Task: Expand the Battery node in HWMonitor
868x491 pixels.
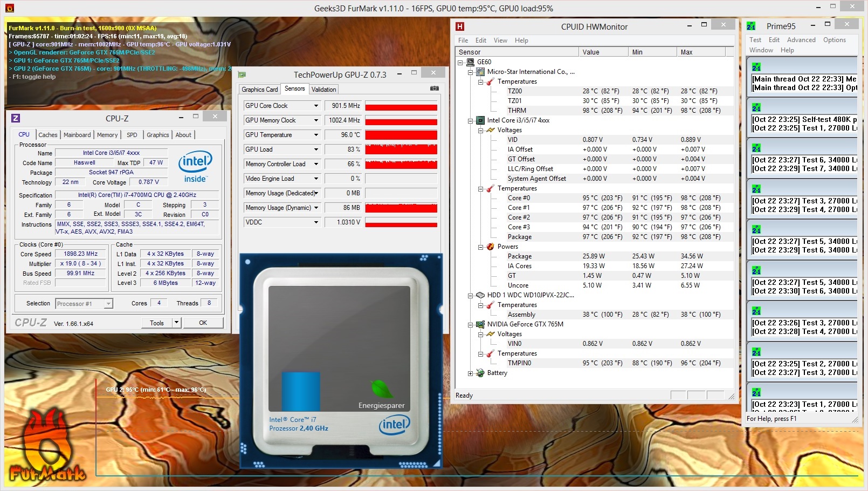Action: pyautogui.click(x=471, y=373)
